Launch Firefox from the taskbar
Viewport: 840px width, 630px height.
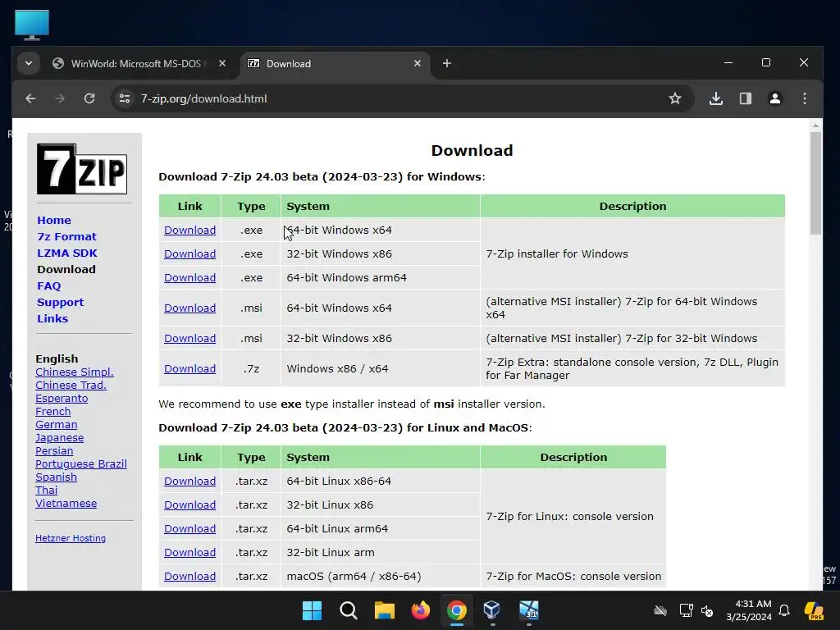click(x=421, y=610)
